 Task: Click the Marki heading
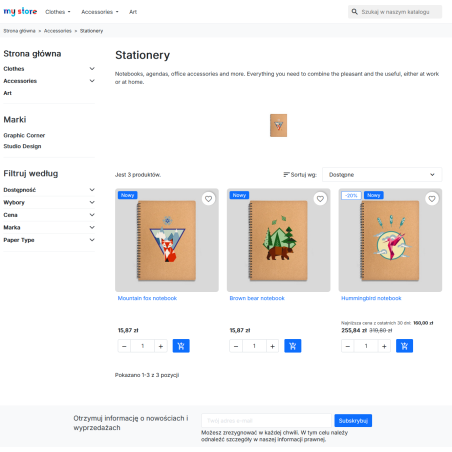coord(15,120)
